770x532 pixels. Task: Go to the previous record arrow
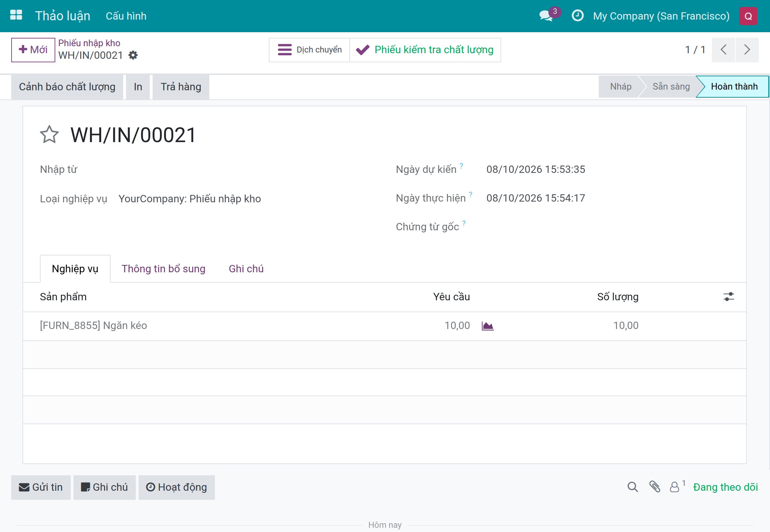click(x=723, y=50)
